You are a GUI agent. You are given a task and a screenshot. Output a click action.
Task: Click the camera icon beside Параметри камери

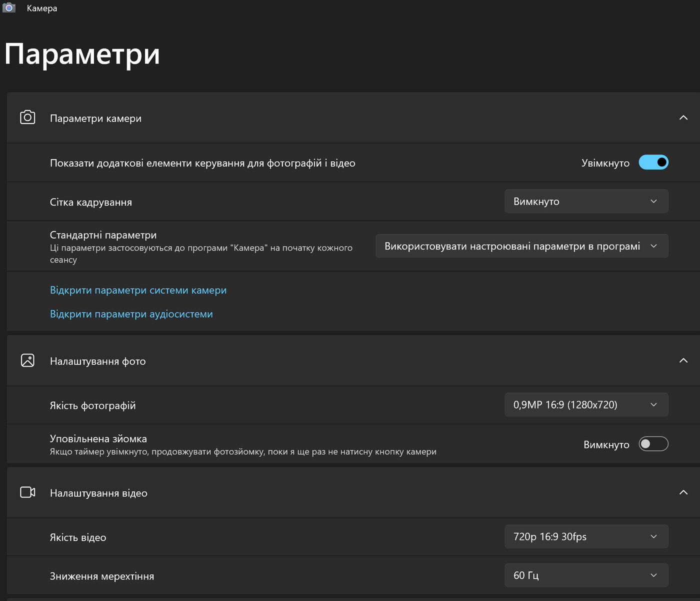pos(27,117)
